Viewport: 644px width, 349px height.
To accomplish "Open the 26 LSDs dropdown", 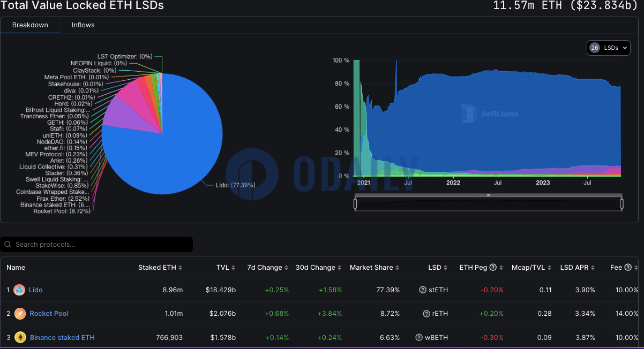I will [608, 48].
